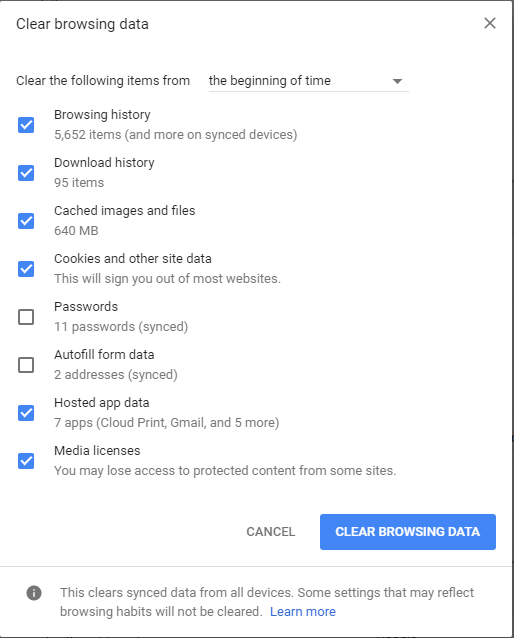Toggle Cookies and other site data checkbox
The height and width of the screenshot is (638, 514).
coord(26,269)
